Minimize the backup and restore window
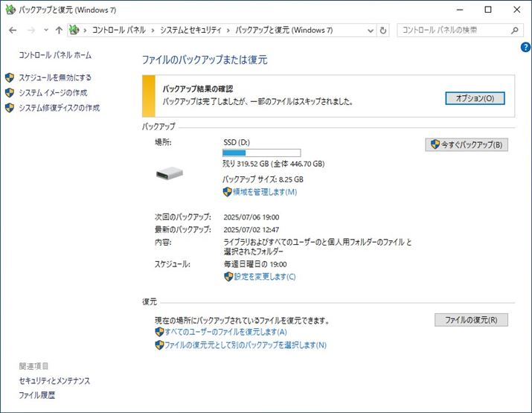Image resolution: width=532 pixels, height=413 pixels. (x=460, y=10)
